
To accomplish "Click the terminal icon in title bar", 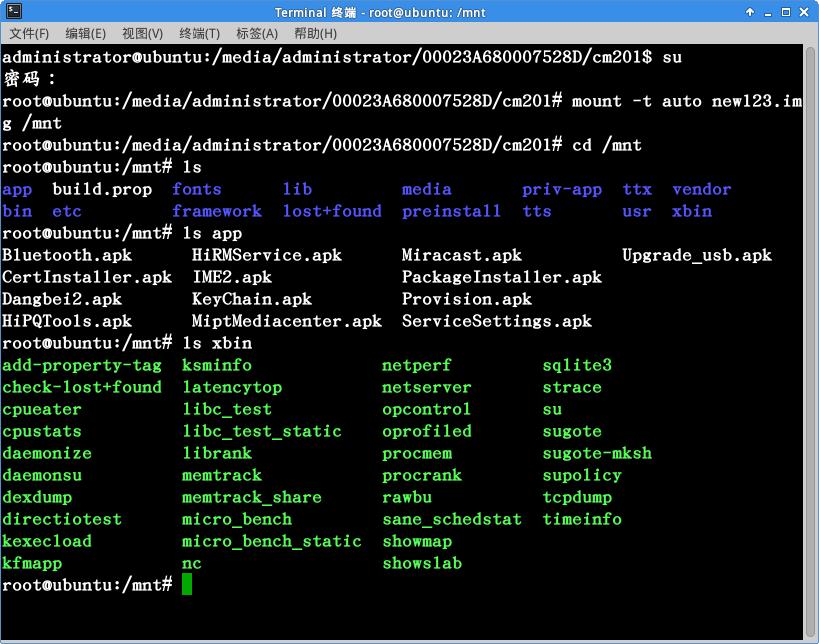I will click(x=13, y=12).
